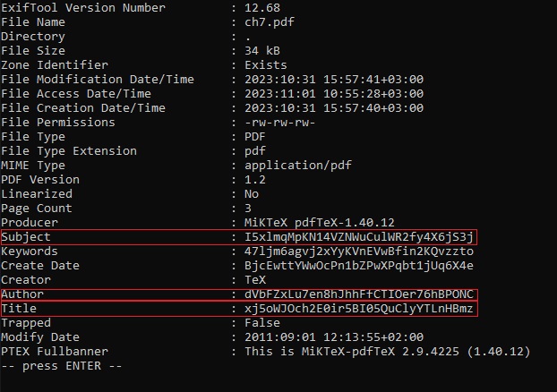Click the File Size value 34 kB

(262, 50)
